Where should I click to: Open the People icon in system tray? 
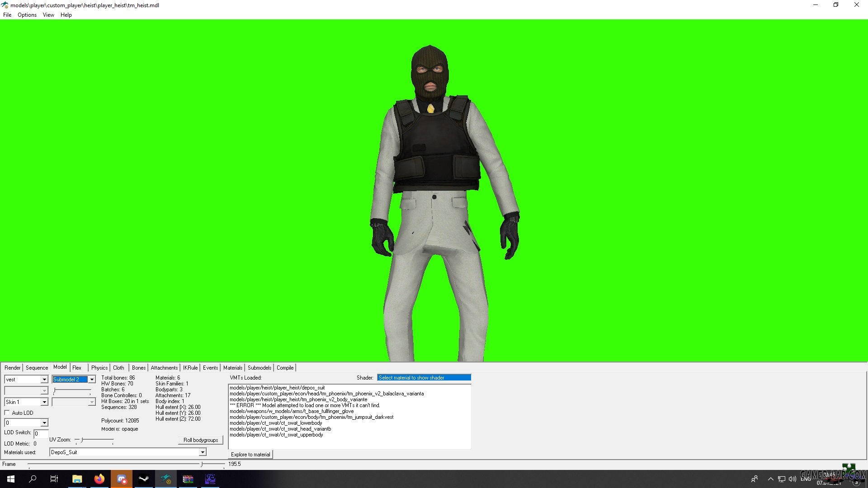tap(755, 479)
